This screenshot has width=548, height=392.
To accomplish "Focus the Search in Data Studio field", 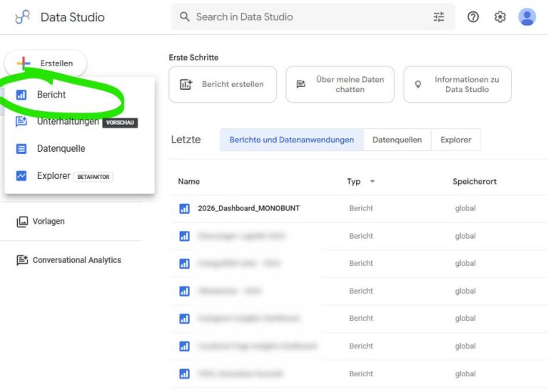I will [313, 17].
